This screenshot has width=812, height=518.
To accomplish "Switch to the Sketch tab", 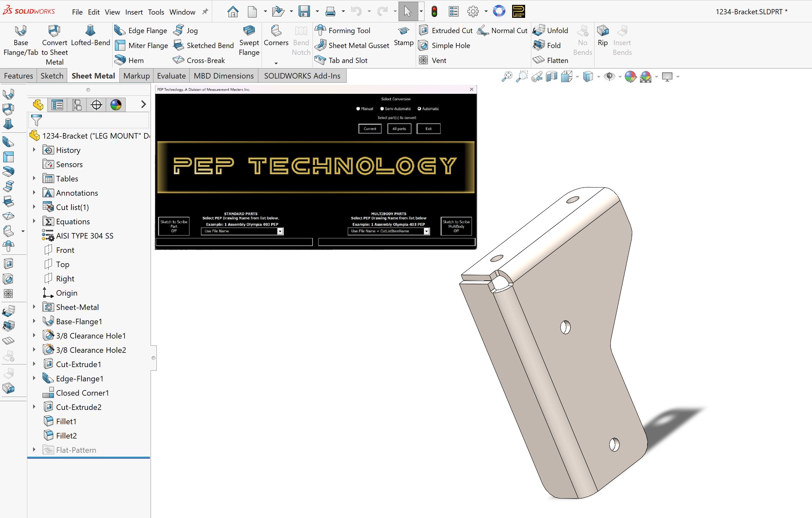I will [x=52, y=76].
